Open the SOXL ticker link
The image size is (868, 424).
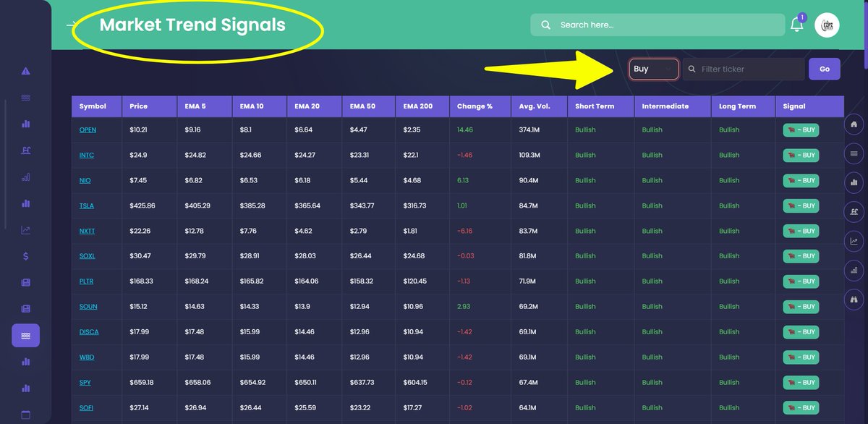(x=87, y=256)
